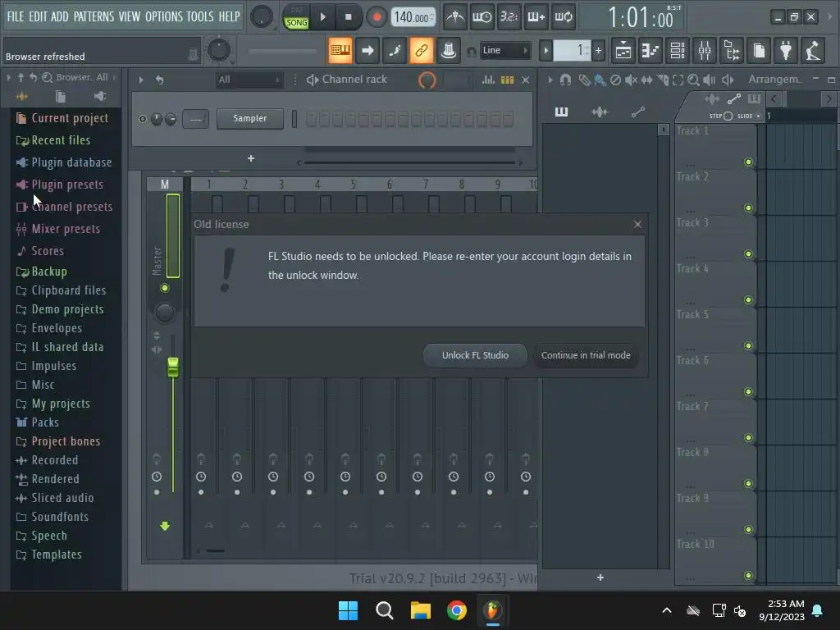The height and width of the screenshot is (630, 840).
Task: Open the HELP menu
Action: [x=230, y=16]
